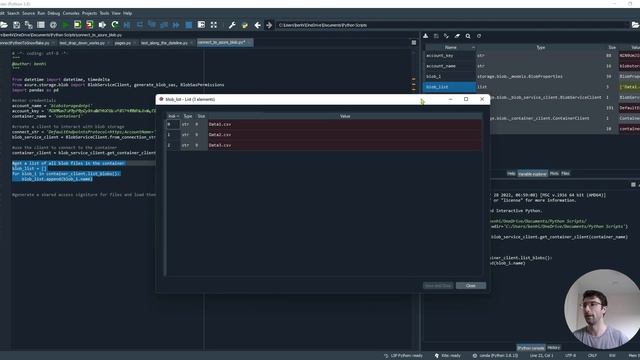Viewport: 640px width, 360px height.
Task: Click the @ symbol finder icon
Action: coord(53,25)
